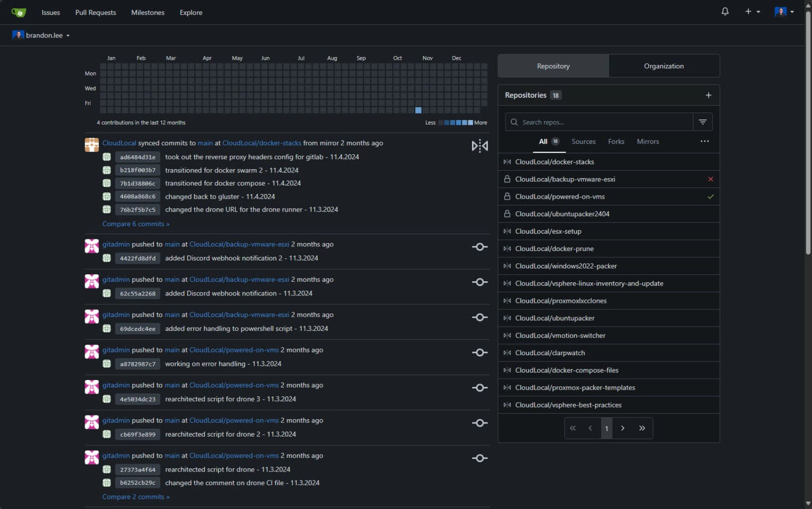The height and width of the screenshot is (509, 812).
Task: Click the add repository plus icon
Action: 708,95
